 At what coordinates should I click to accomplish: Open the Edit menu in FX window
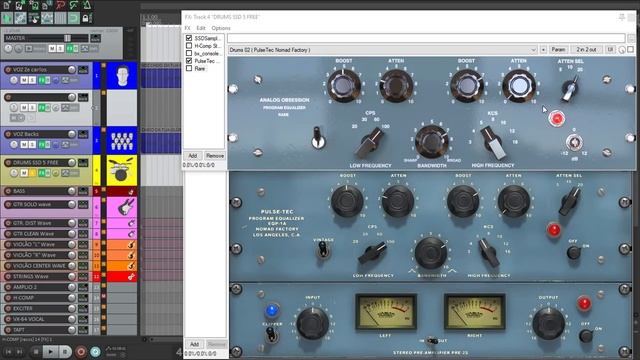pos(201,28)
